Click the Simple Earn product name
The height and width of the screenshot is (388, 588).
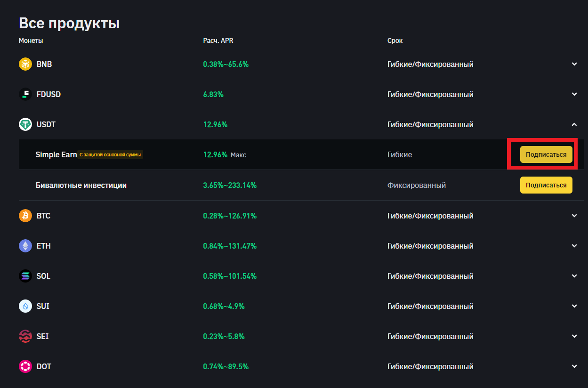[56, 154]
